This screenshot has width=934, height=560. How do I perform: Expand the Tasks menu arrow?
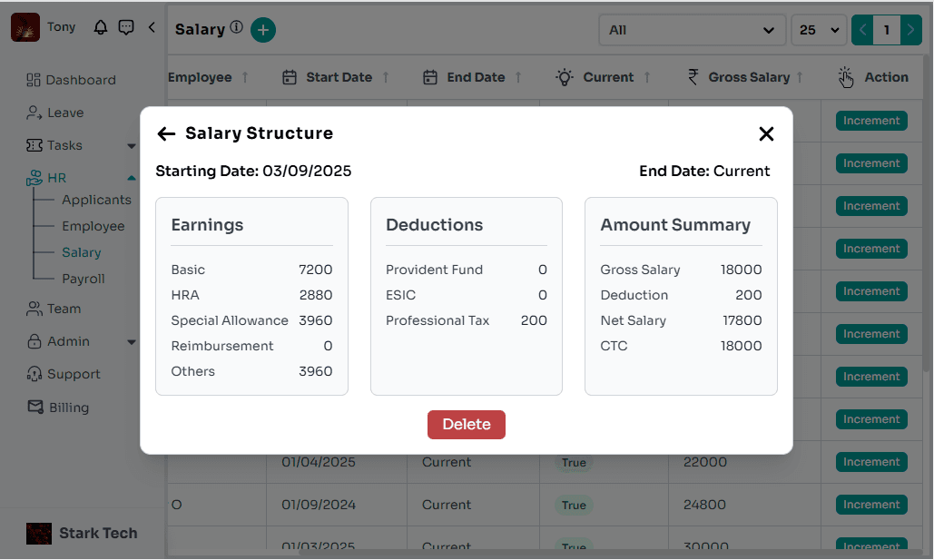[x=132, y=146]
